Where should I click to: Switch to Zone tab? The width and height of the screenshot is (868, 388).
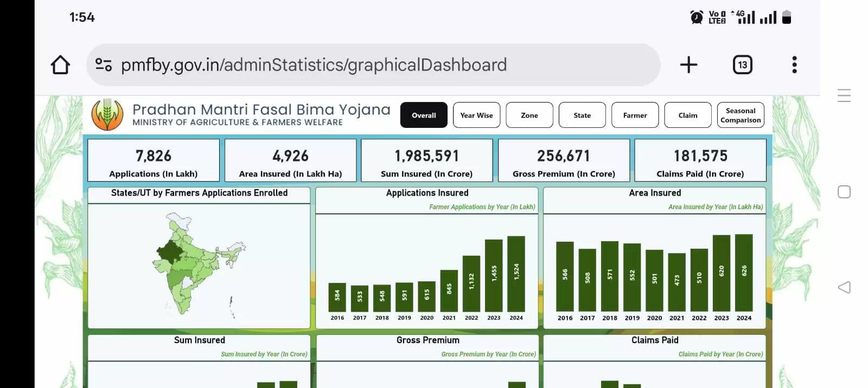[x=529, y=115]
